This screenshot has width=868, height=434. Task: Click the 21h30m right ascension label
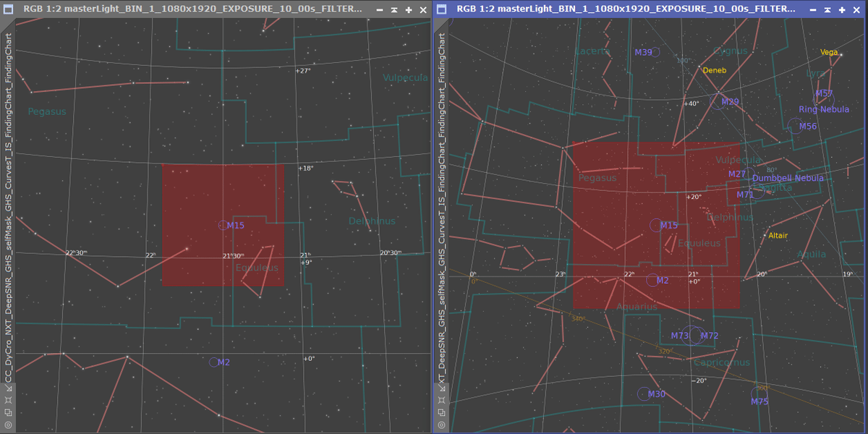[x=233, y=255]
